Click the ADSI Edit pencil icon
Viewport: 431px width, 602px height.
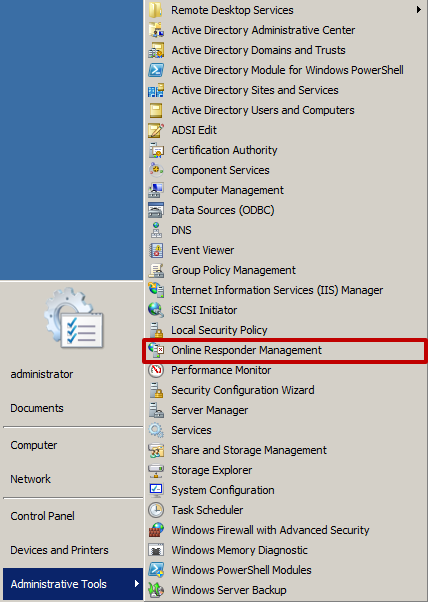[x=156, y=130]
